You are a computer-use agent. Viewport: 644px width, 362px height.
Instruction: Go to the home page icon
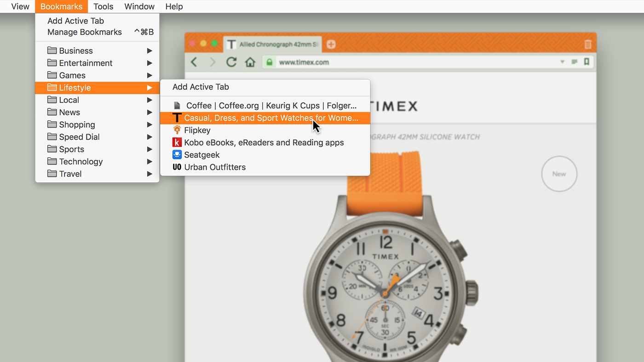click(250, 62)
